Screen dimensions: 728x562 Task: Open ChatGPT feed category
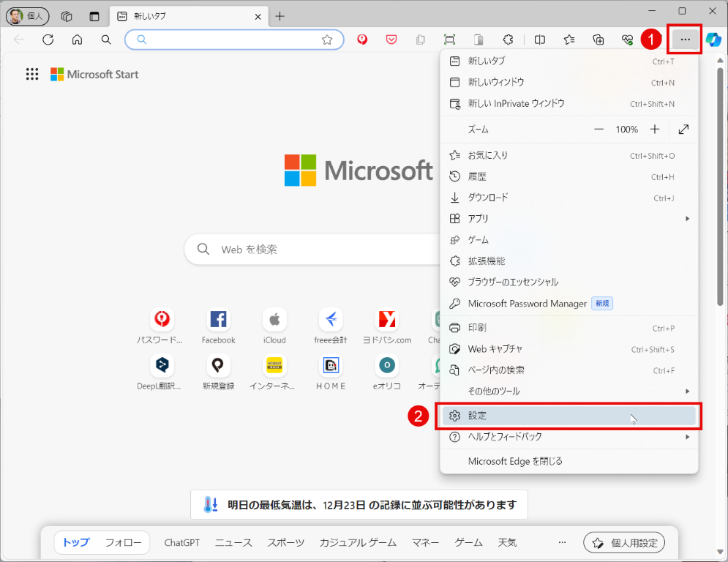tap(182, 542)
